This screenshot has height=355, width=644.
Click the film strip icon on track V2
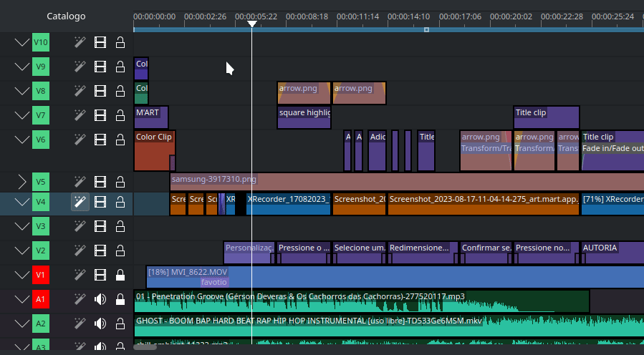100,251
